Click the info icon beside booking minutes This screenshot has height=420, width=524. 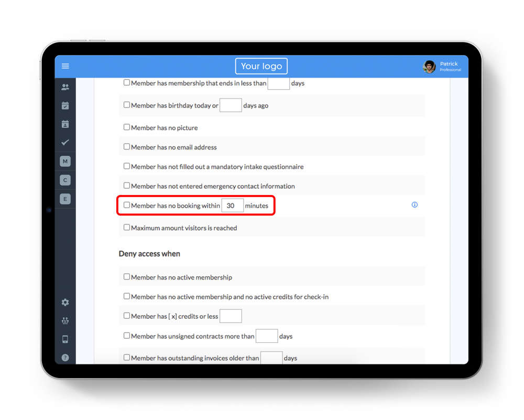pos(414,204)
